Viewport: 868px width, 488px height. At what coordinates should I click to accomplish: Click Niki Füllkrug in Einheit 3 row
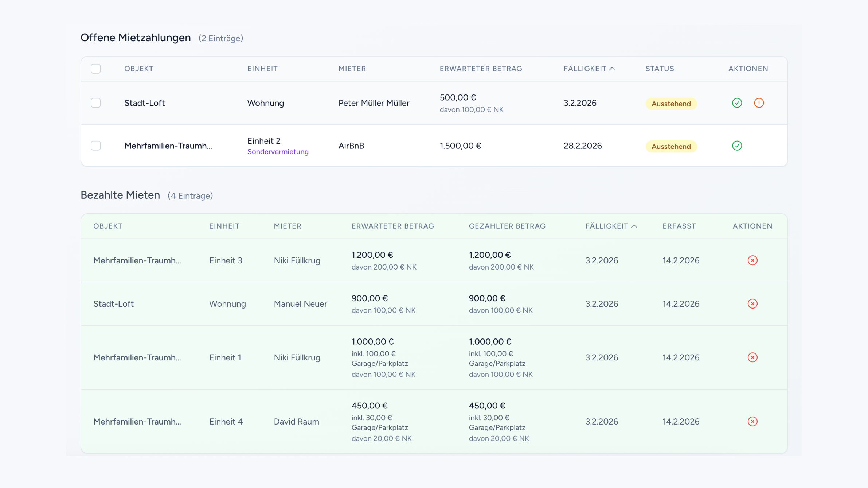coord(297,260)
